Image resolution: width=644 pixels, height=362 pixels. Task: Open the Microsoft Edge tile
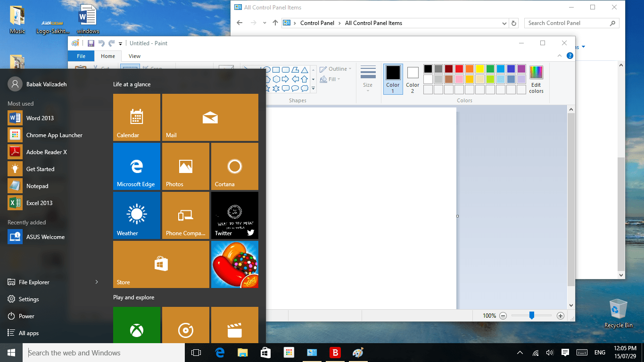(x=137, y=166)
